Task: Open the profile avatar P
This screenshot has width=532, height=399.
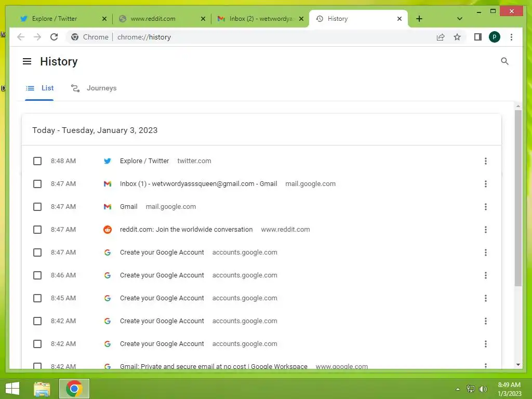Action: [495, 37]
